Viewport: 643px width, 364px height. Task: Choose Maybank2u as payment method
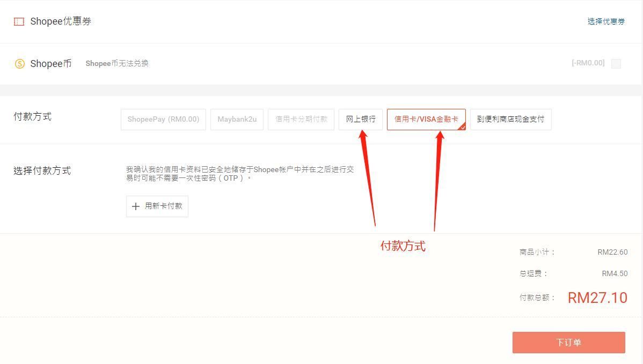point(237,119)
